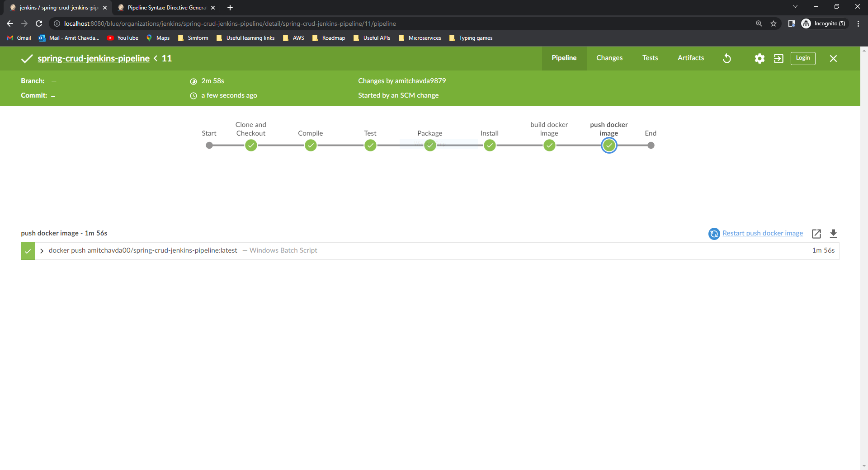Open the step log in a new tab icon

[816, 234]
